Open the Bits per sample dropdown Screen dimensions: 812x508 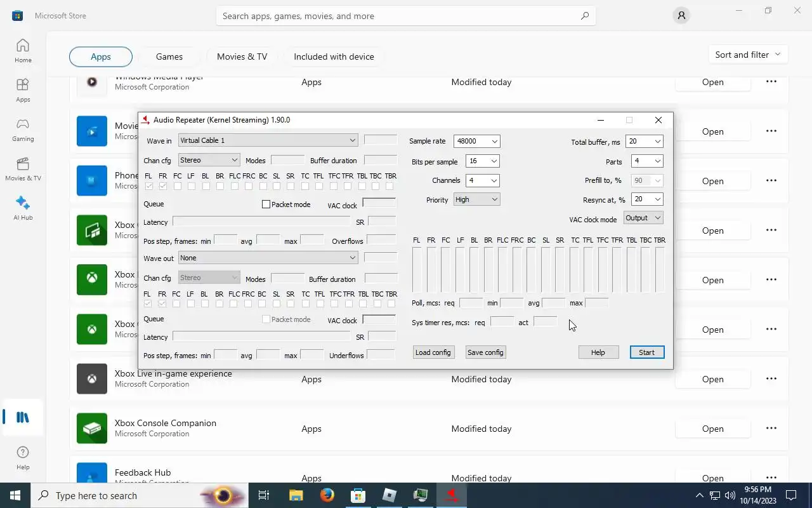pos(482,161)
